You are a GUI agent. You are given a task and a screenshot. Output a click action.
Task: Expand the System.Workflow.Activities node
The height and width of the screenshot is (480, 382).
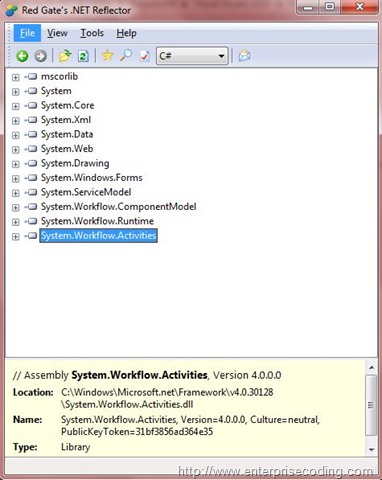point(15,236)
